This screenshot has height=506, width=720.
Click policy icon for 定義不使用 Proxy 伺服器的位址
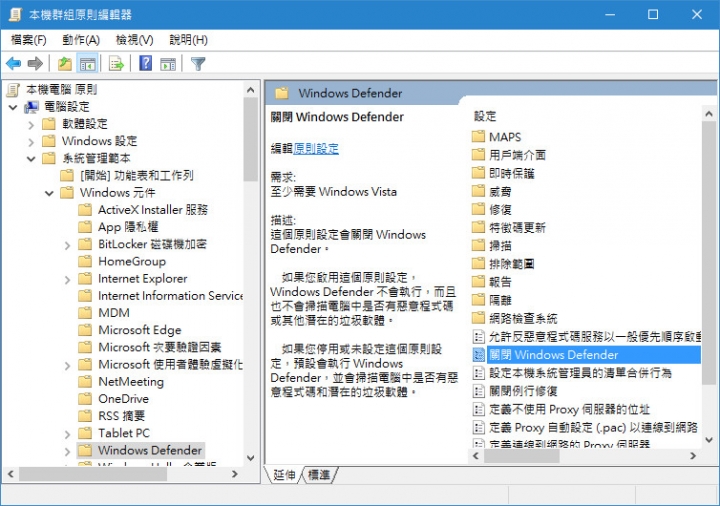478,409
